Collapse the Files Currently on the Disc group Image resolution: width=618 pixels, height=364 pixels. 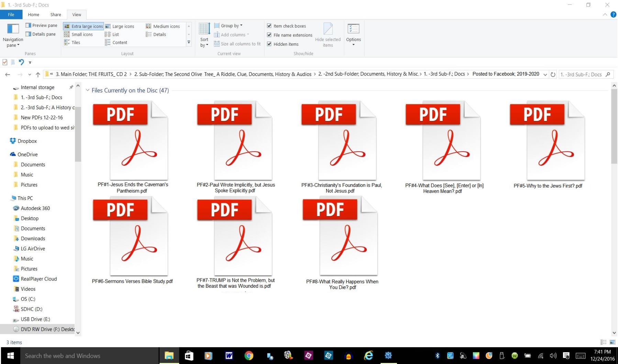tap(88, 90)
